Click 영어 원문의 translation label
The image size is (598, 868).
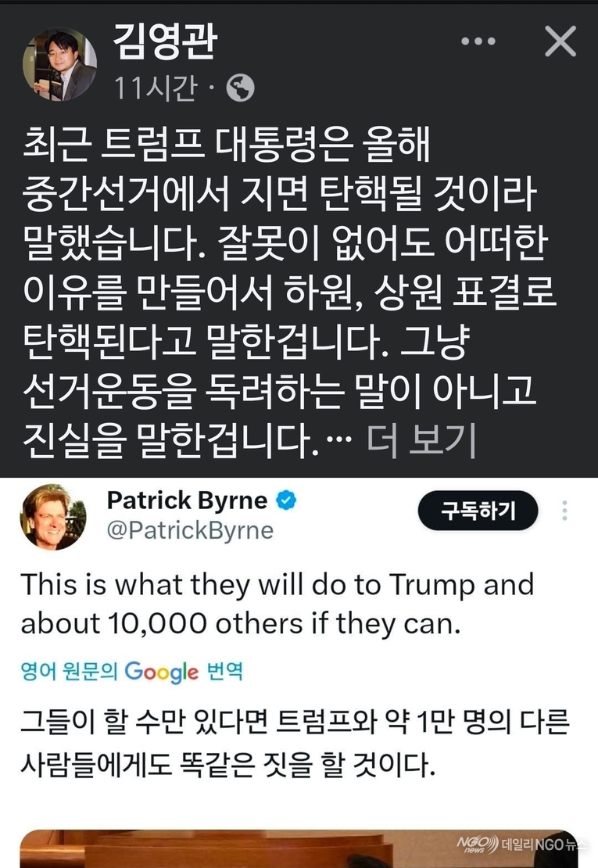69,672
